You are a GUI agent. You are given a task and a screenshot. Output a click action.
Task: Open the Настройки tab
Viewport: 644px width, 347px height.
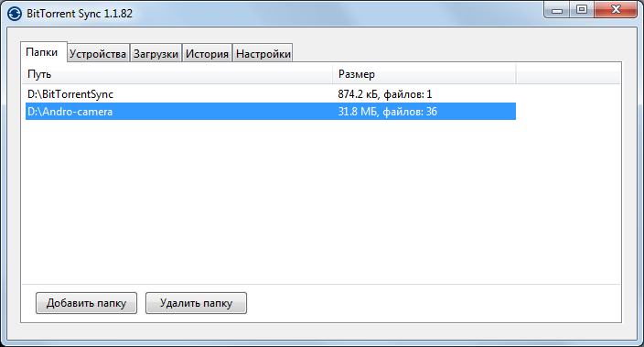point(263,53)
